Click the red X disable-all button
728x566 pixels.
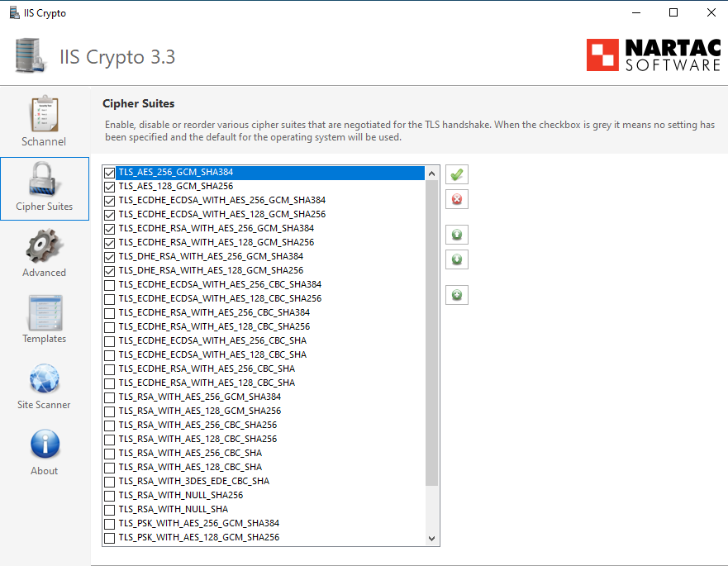pyautogui.click(x=456, y=199)
